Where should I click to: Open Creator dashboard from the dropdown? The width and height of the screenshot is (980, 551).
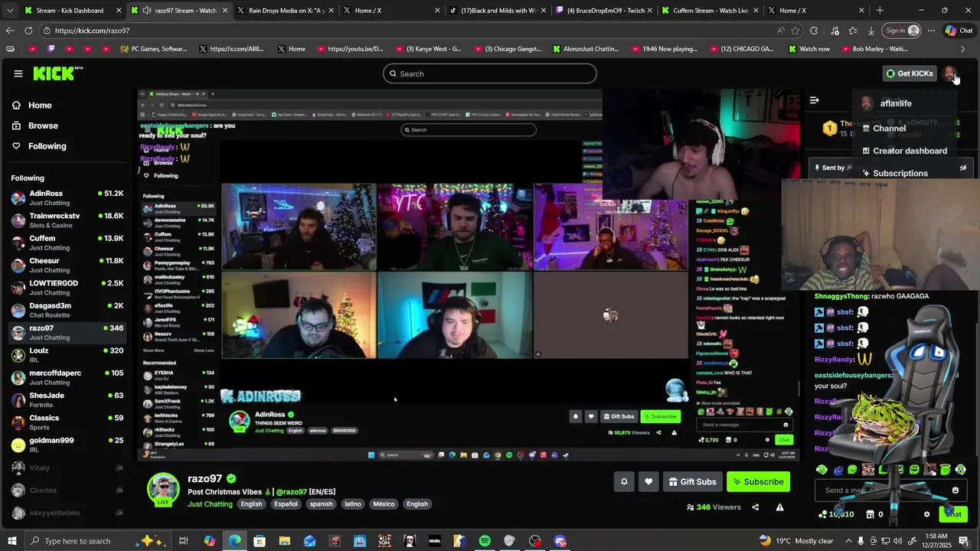[x=910, y=151]
